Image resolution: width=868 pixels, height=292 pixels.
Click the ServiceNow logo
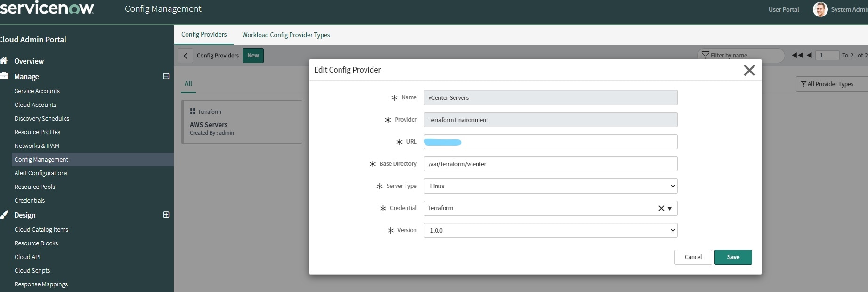[x=47, y=8]
